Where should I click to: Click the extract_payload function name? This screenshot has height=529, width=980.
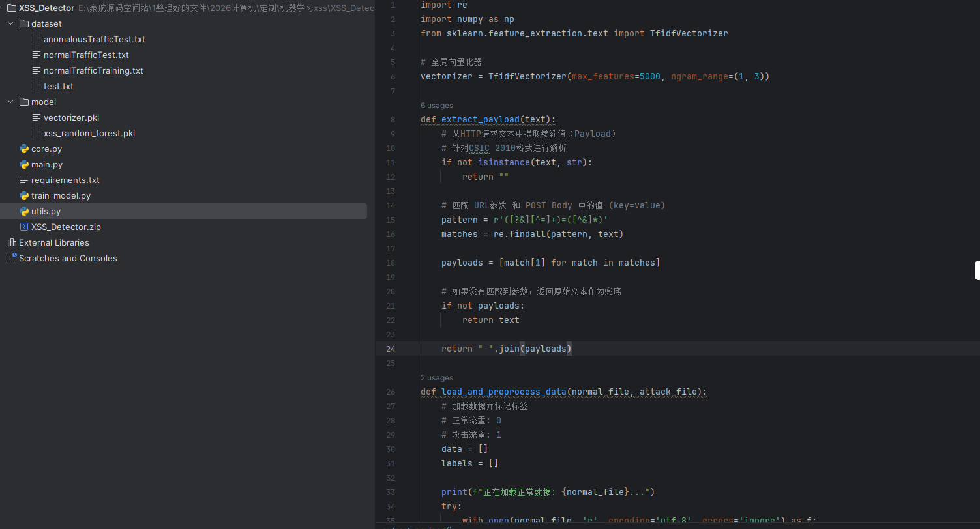[481, 119]
